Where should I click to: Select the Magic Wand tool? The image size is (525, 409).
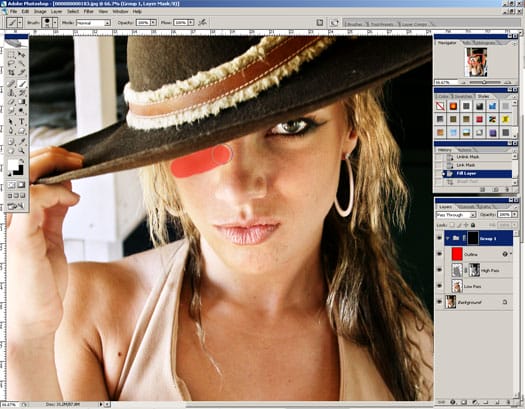tap(22, 64)
